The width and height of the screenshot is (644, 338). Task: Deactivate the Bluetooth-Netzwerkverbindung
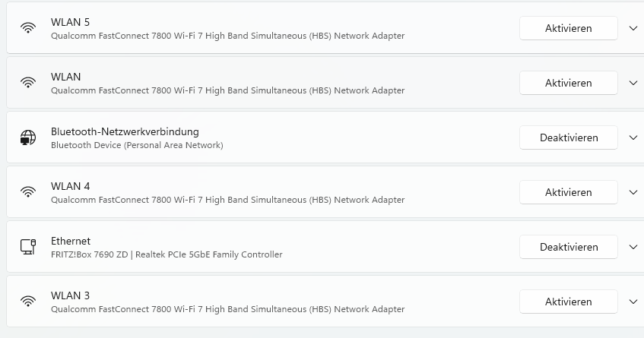pyautogui.click(x=568, y=137)
